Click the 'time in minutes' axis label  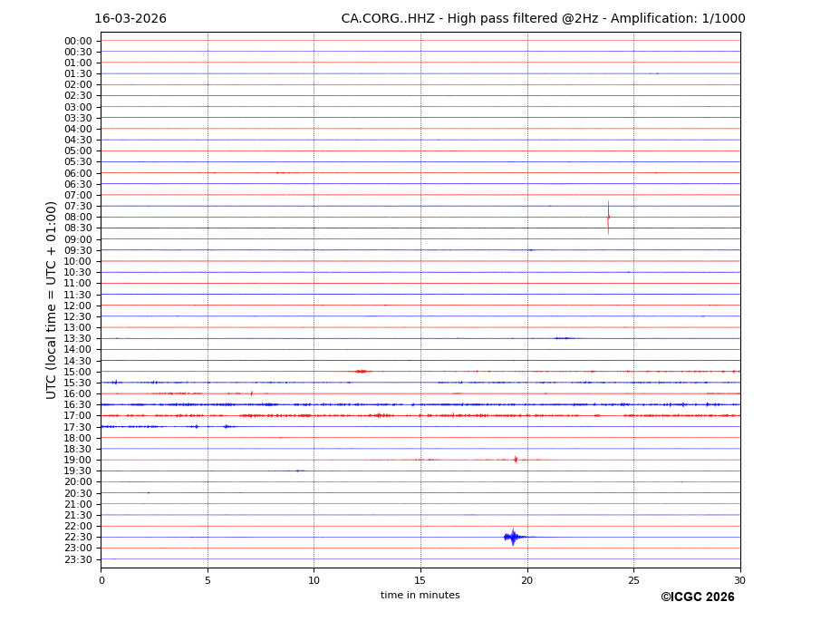[x=420, y=596]
